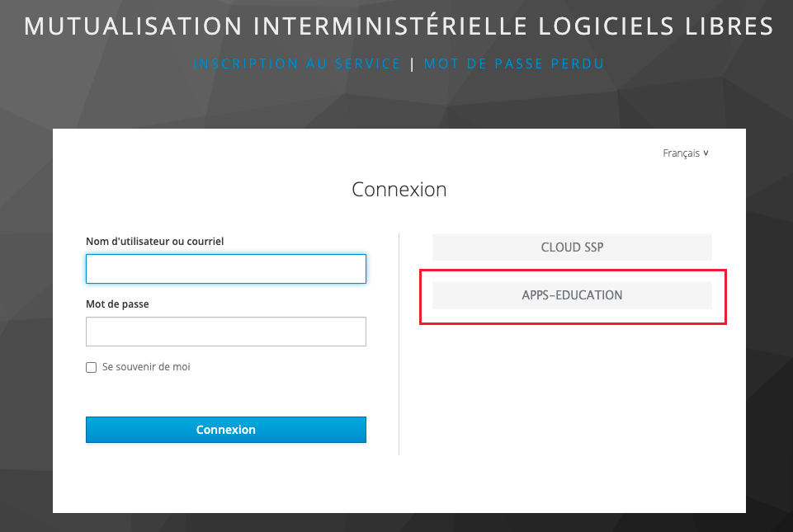The width and height of the screenshot is (793, 532).
Task: Click the 'Nom d'utilisateur ou courriel' label
Action: [x=155, y=242]
